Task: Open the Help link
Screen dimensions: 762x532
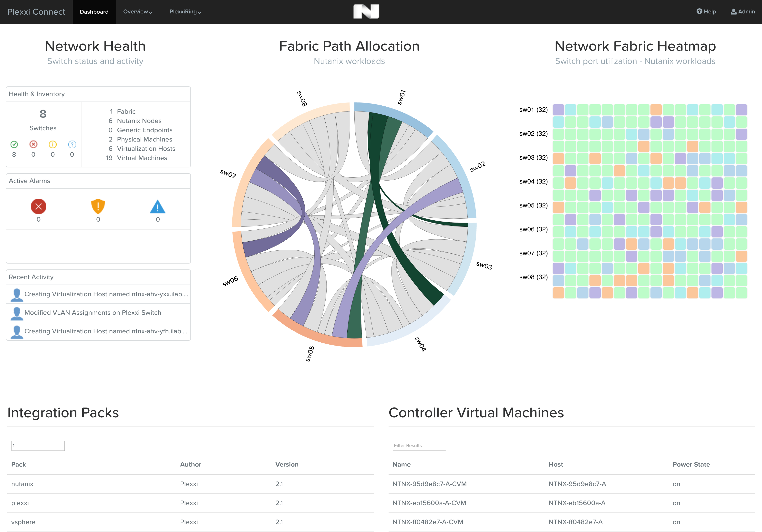Action: coord(706,12)
